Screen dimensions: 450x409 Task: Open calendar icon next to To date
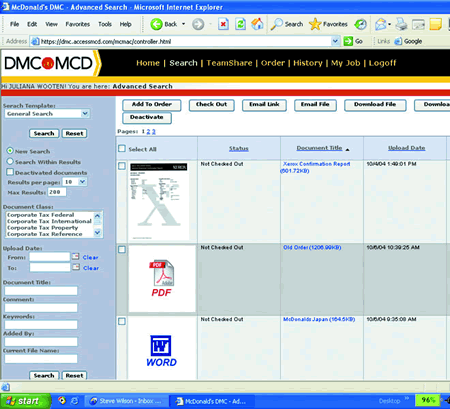click(76, 267)
